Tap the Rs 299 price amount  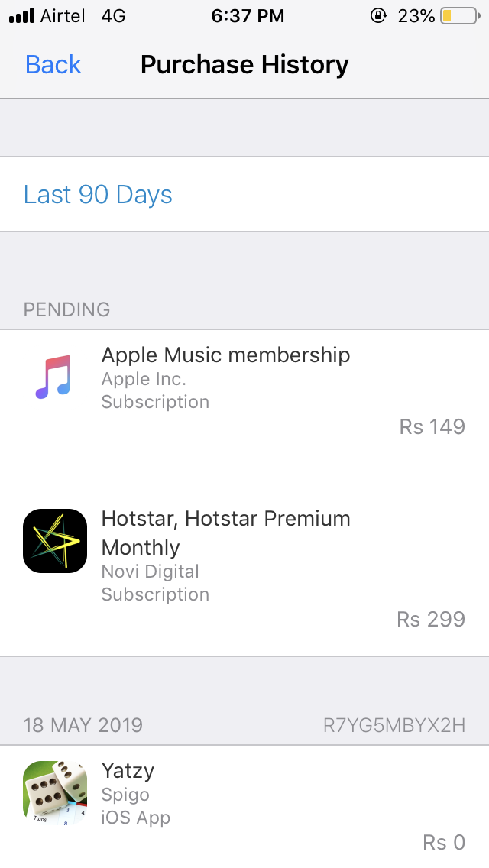pos(431,620)
